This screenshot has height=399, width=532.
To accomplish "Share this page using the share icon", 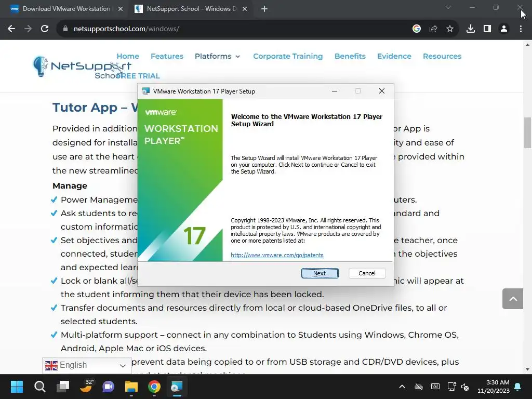I will point(433,29).
